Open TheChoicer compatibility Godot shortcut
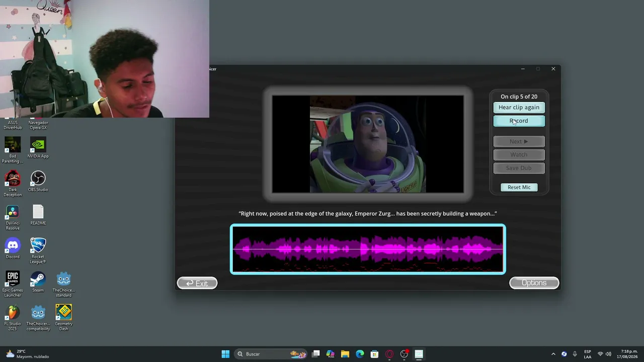This screenshot has width=644, height=362. point(38,318)
